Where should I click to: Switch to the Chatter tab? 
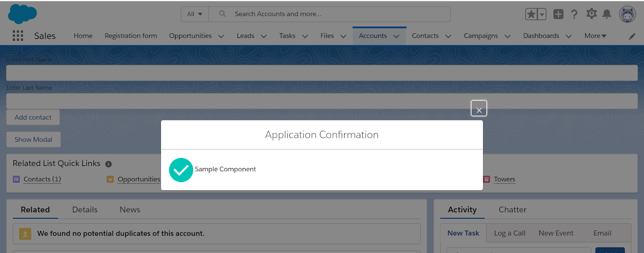[512, 210]
